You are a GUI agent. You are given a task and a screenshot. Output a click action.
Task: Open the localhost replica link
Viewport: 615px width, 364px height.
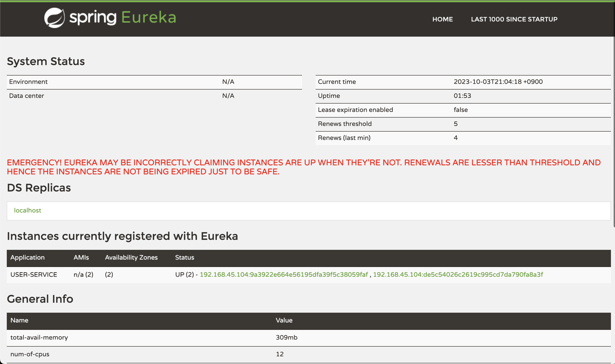click(x=28, y=210)
